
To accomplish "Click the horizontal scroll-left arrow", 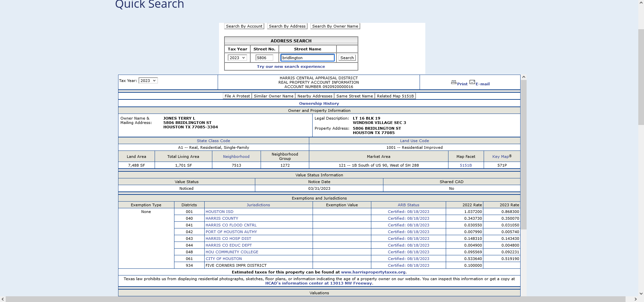I will coord(3,299).
